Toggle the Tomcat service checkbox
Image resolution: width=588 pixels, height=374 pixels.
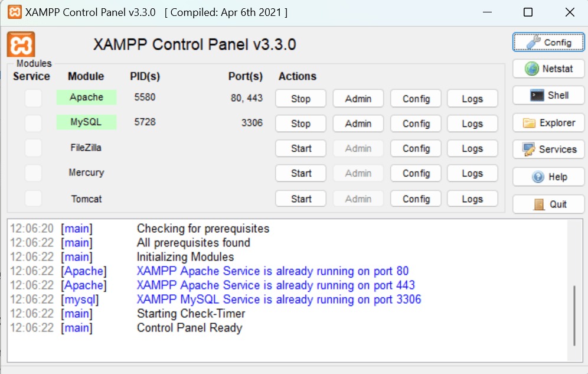(34, 199)
